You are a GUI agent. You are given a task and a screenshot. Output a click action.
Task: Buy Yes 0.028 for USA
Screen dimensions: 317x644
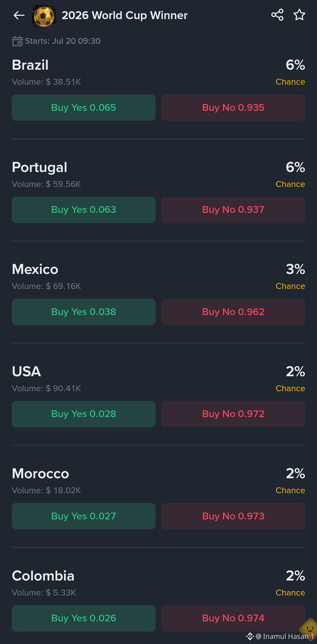point(84,414)
